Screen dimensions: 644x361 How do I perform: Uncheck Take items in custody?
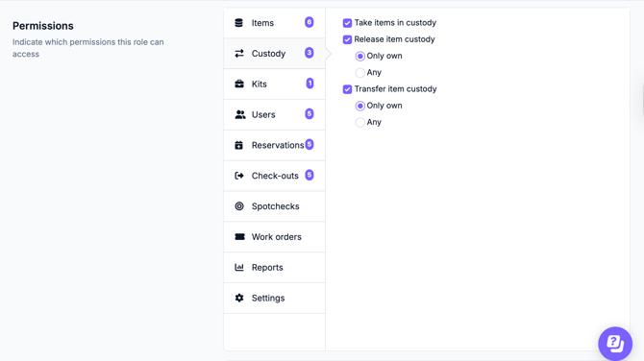point(347,23)
